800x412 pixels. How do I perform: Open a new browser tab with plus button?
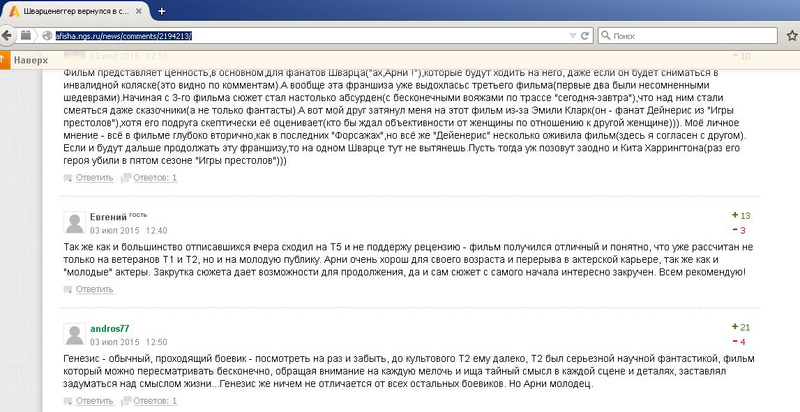click(162, 11)
